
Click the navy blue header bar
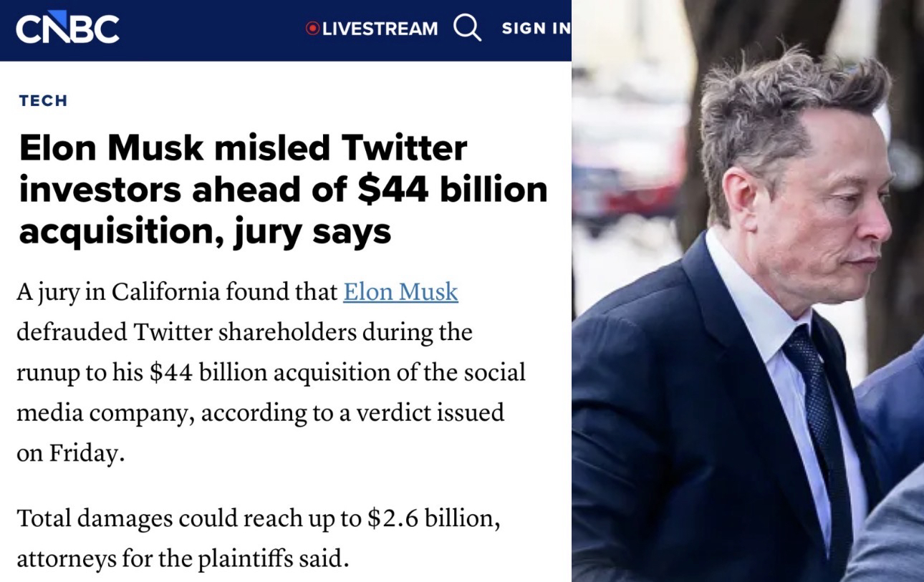[x=215, y=29]
